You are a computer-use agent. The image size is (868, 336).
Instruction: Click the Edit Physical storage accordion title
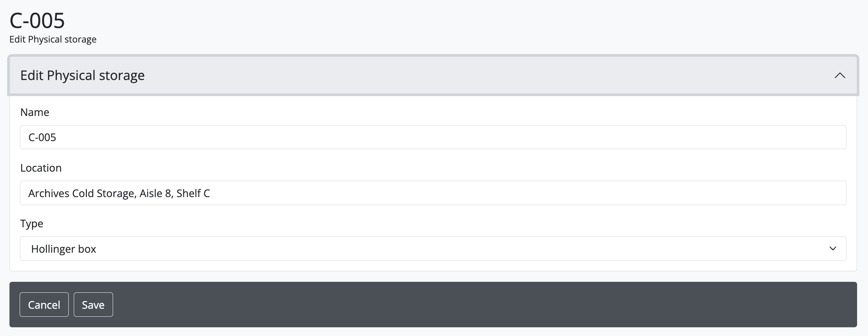[x=83, y=76]
